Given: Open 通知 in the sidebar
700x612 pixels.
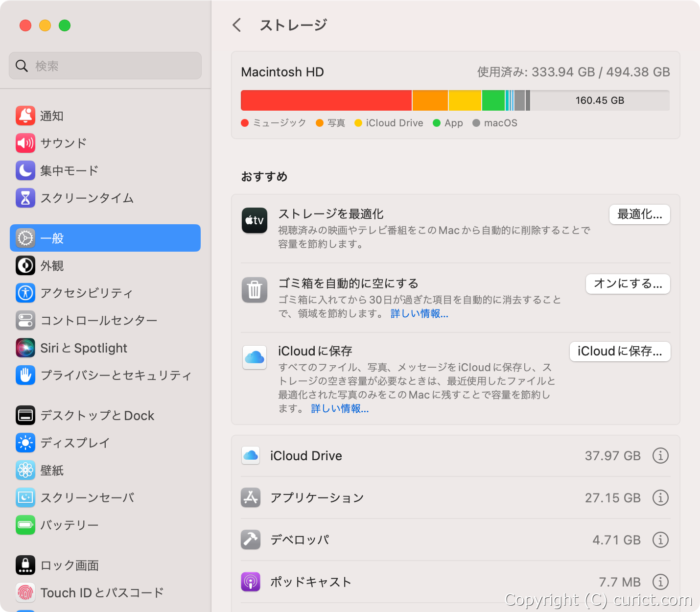Looking at the screenshot, I should tap(105, 116).
